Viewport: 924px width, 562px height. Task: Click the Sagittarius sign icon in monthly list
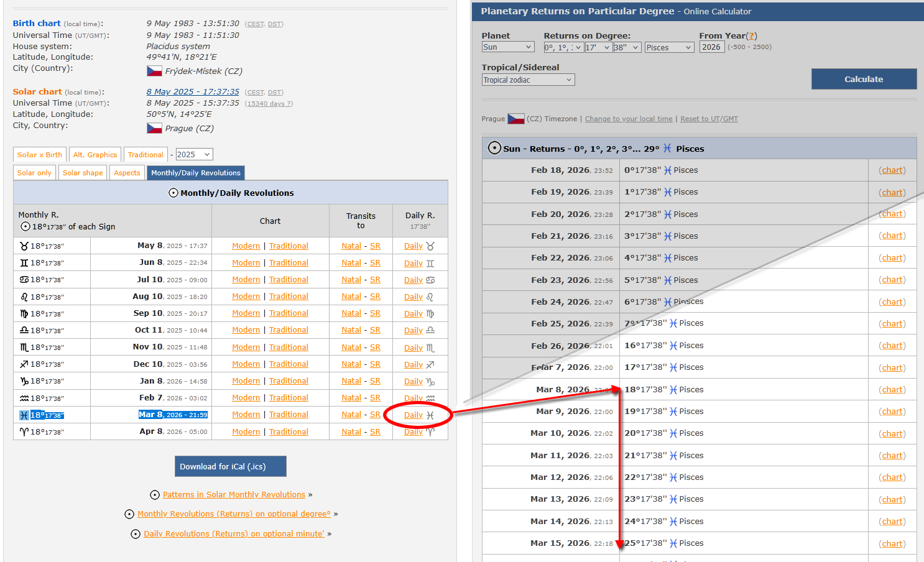[x=24, y=364]
